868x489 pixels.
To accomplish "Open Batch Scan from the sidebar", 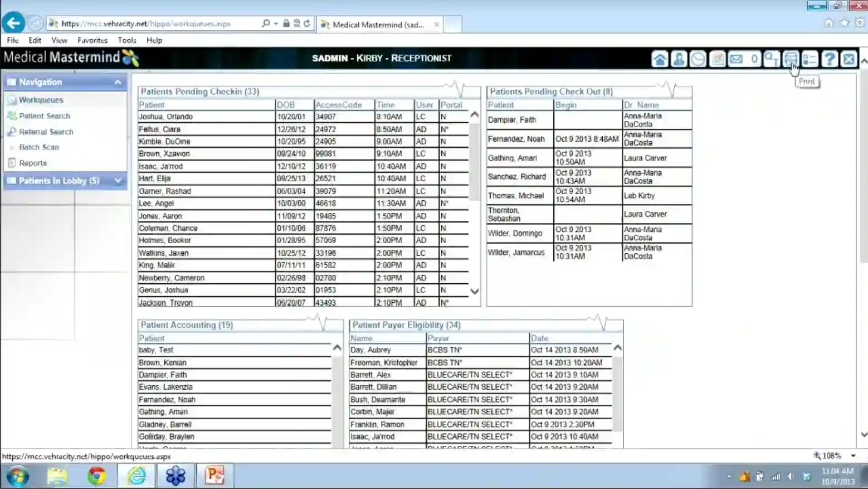I will click(x=38, y=147).
